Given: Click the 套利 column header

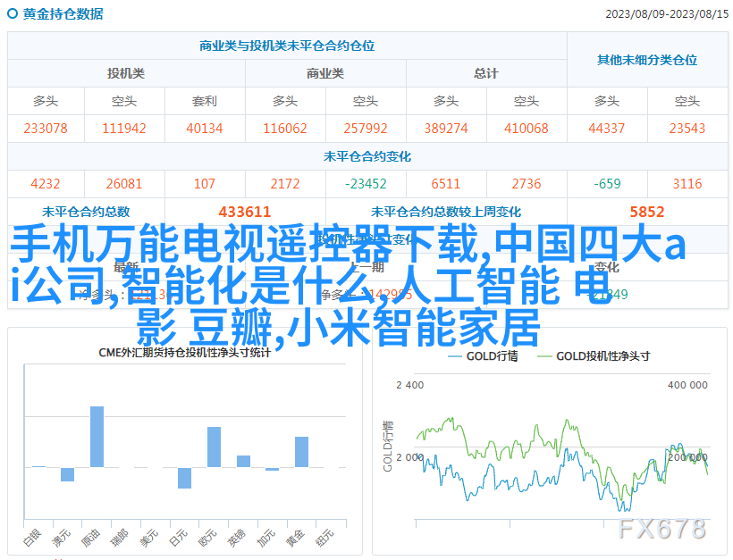Looking at the screenshot, I should tap(205, 101).
